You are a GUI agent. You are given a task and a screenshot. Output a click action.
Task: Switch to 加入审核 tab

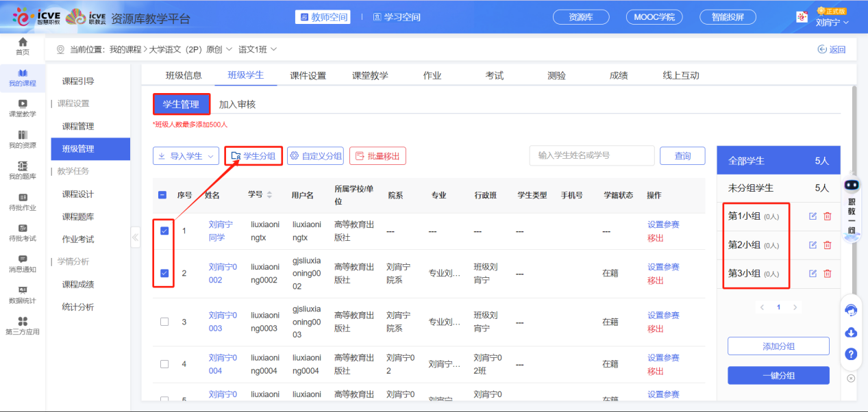click(x=237, y=105)
